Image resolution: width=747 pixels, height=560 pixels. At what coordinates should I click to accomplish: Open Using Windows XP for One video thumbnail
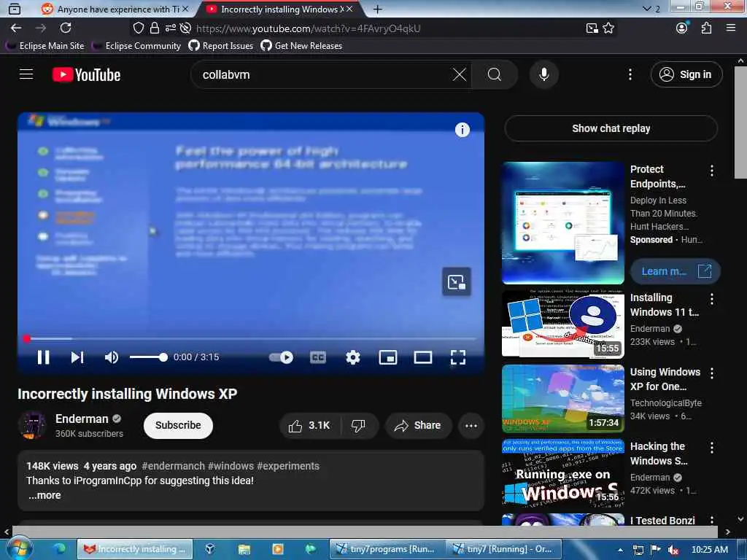click(562, 399)
